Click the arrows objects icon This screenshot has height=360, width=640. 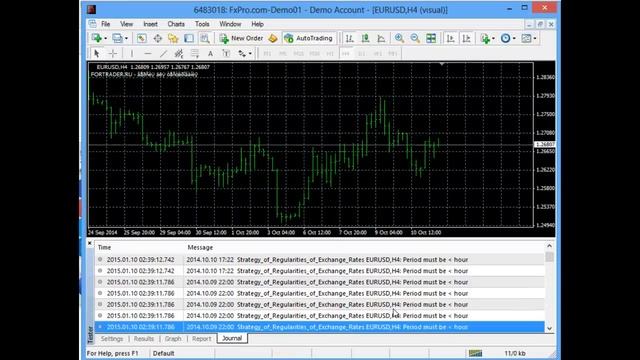coord(242,53)
